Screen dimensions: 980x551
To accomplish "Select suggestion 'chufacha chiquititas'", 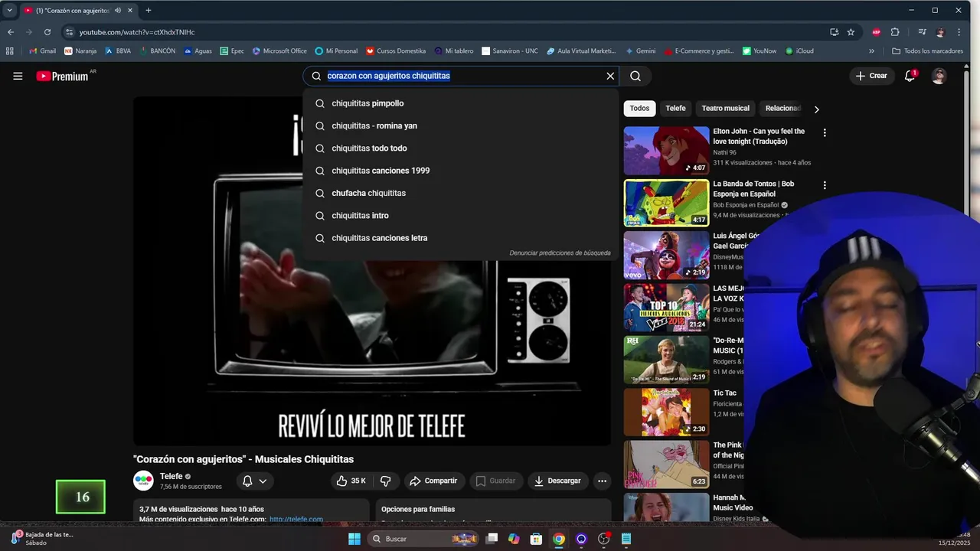I will (x=461, y=193).
